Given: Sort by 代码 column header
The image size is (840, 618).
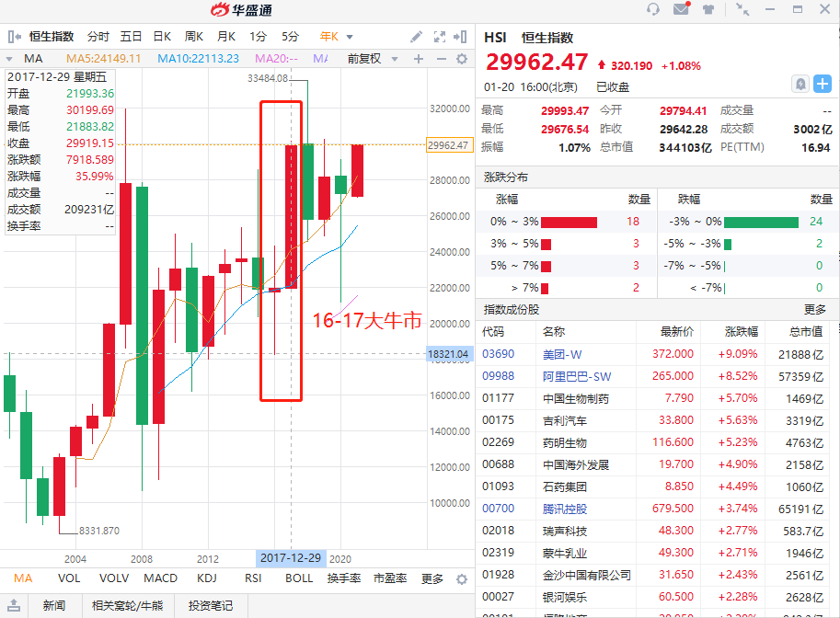Looking at the screenshot, I should tap(493, 332).
